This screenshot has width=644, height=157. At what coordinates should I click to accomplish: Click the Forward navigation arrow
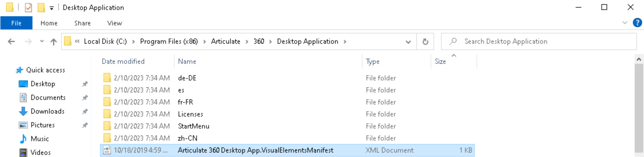tap(28, 42)
